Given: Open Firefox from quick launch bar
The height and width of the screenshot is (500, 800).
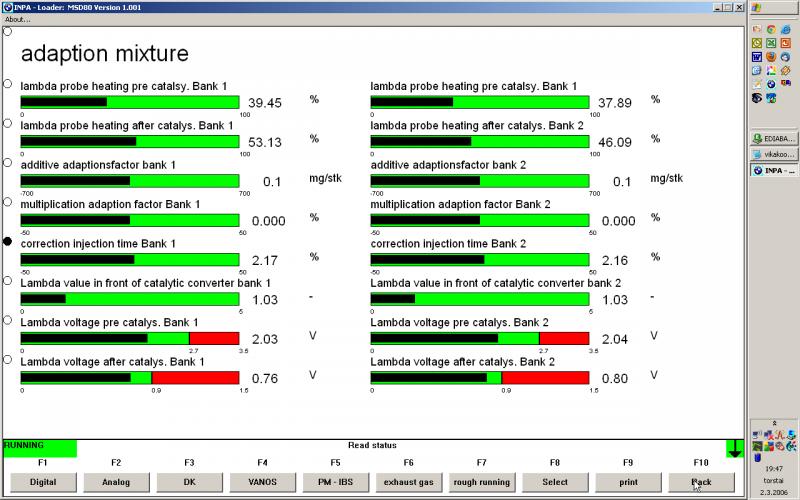Looking at the screenshot, I should tap(771, 57).
